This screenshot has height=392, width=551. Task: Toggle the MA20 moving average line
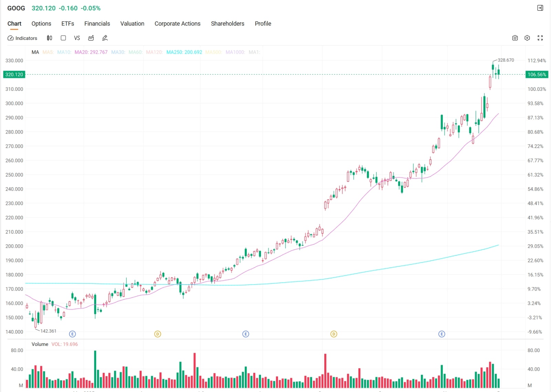pos(91,52)
